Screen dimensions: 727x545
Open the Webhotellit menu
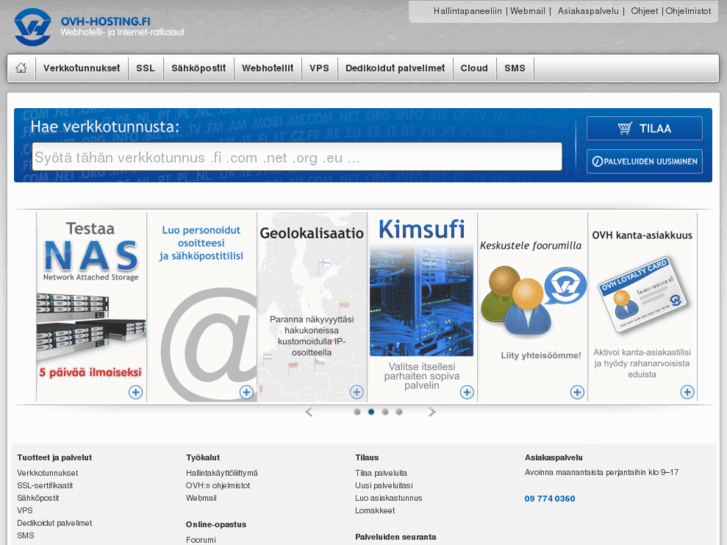point(268,68)
